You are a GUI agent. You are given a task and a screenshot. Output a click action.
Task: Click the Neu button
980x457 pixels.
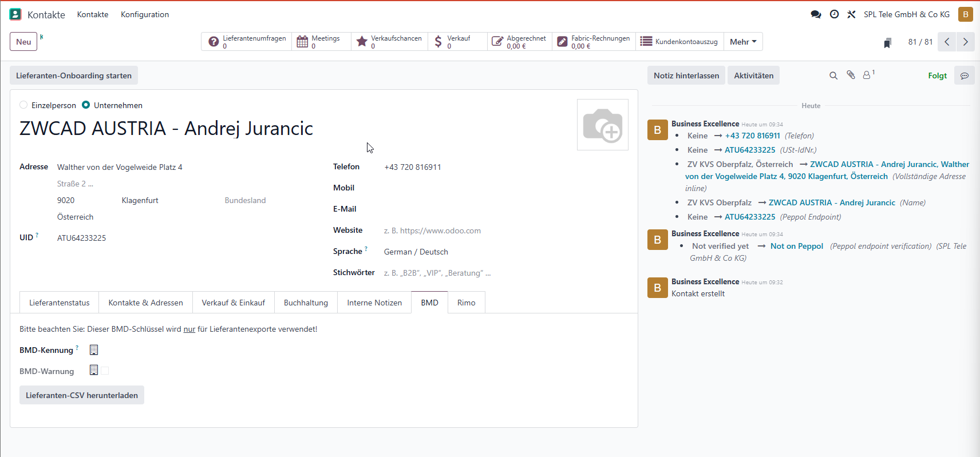click(x=23, y=42)
